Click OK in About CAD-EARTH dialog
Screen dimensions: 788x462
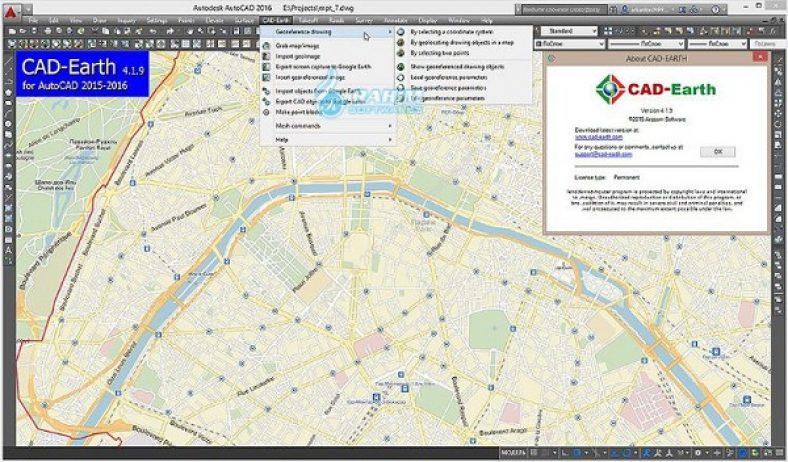pos(718,151)
